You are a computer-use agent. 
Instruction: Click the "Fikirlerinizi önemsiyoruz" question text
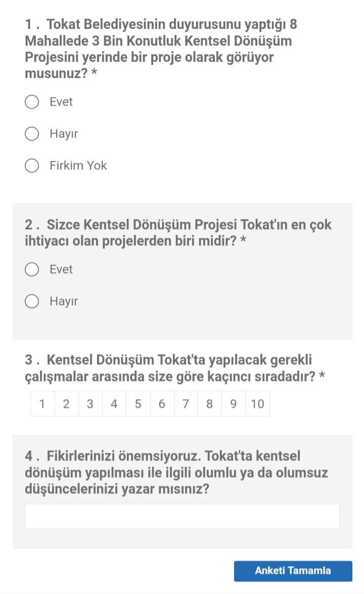pos(176,473)
